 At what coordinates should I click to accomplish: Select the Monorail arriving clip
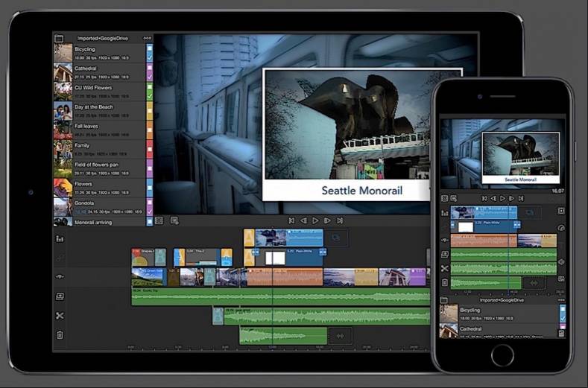click(x=103, y=222)
